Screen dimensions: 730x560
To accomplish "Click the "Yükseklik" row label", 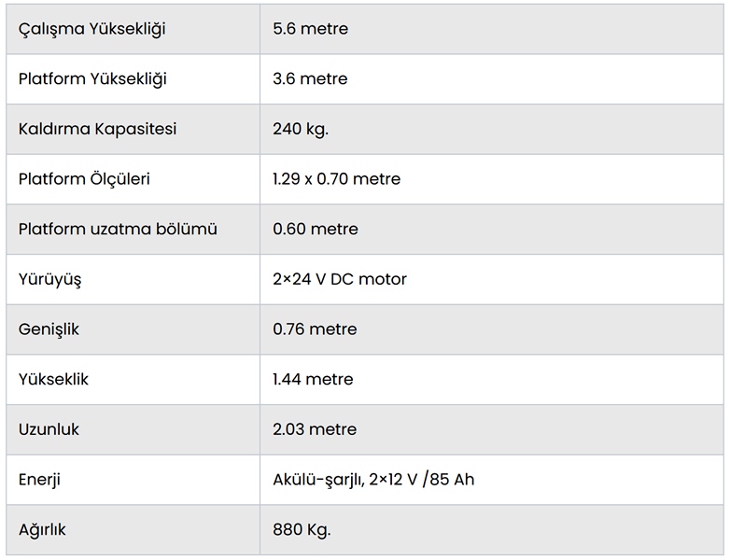I will (53, 380).
